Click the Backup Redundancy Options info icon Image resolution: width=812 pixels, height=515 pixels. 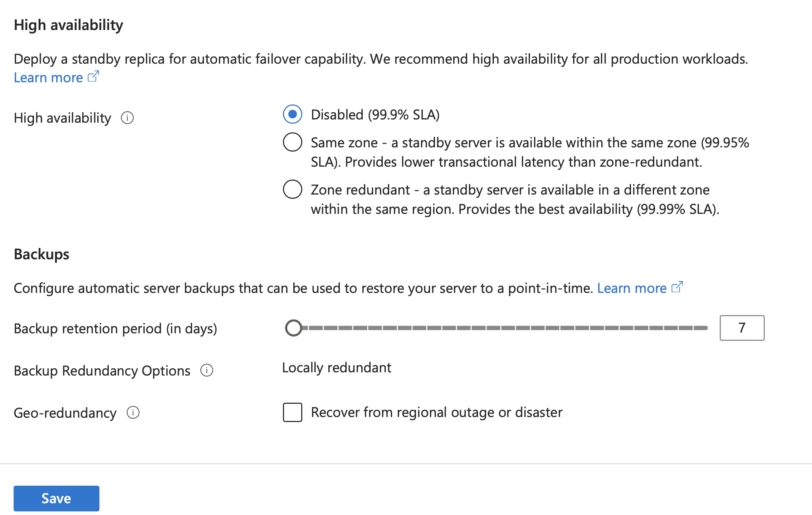click(x=207, y=371)
